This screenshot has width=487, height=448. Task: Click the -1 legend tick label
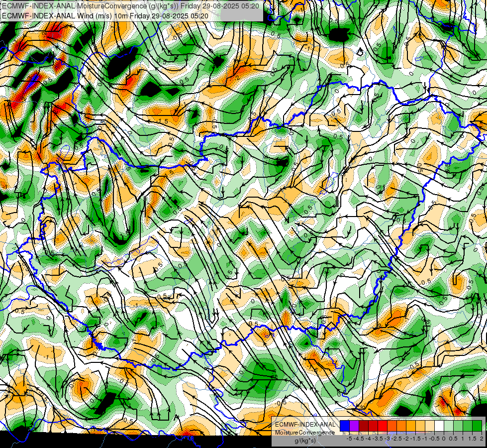coord(425,439)
